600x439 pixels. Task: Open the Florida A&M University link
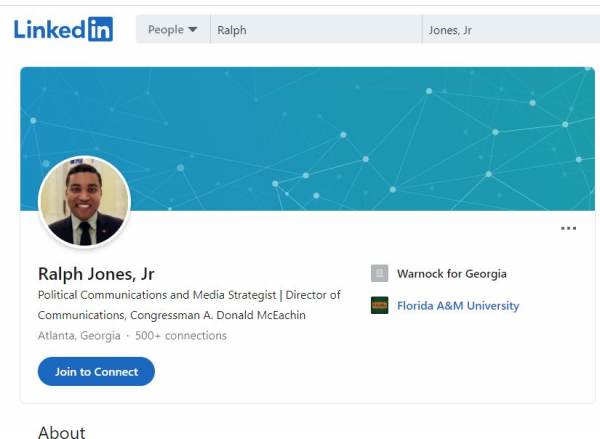[x=458, y=306]
